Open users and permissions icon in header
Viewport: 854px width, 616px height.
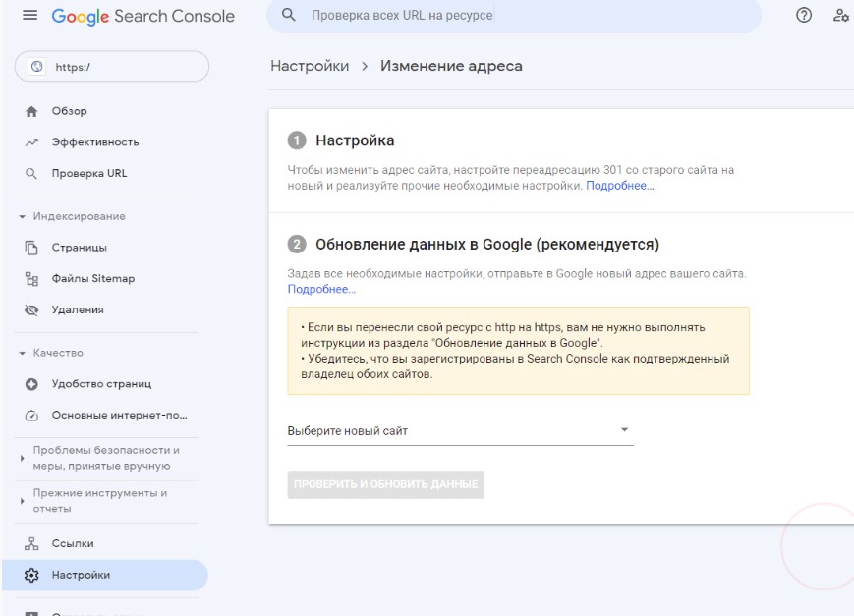(x=841, y=15)
